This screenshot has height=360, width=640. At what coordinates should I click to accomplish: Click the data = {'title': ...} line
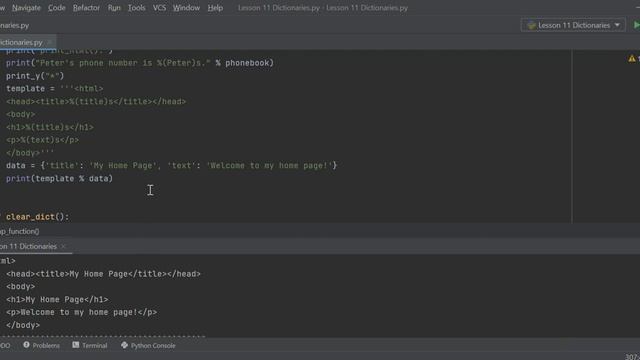(x=171, y=166)
